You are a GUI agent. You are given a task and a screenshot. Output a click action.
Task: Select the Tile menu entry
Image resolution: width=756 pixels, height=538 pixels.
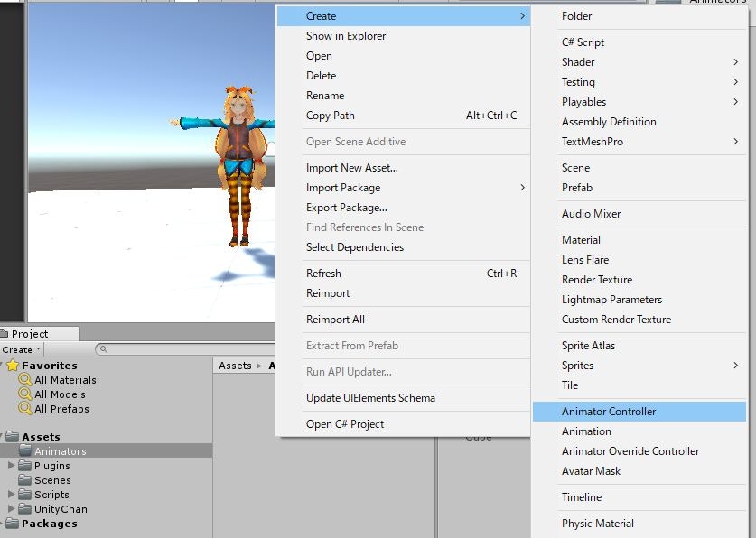pyautogui.click(x=639, y=385)
